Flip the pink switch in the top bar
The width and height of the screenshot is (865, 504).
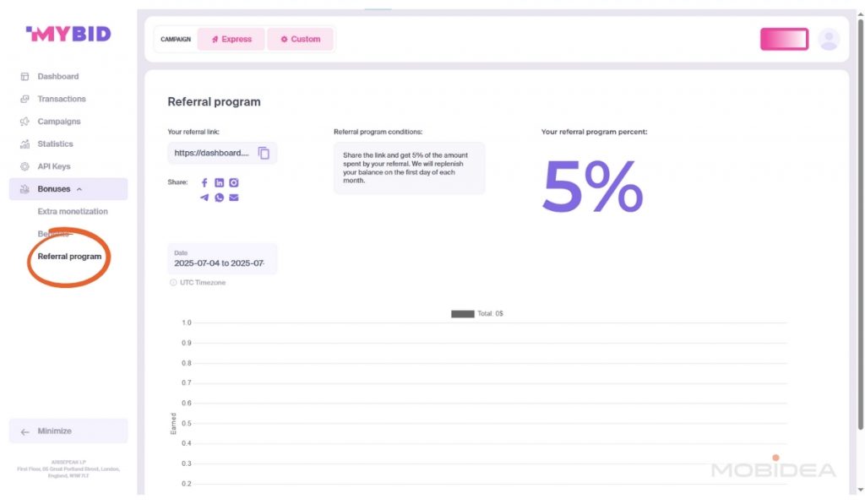point(784,39)
